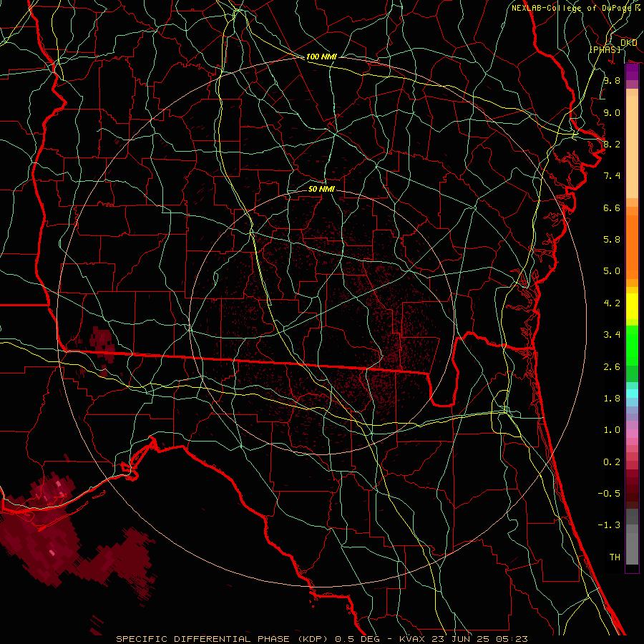Pick the pink band near scale value 1.0
The image size is (644, 644).
click(x=632, y=434)
